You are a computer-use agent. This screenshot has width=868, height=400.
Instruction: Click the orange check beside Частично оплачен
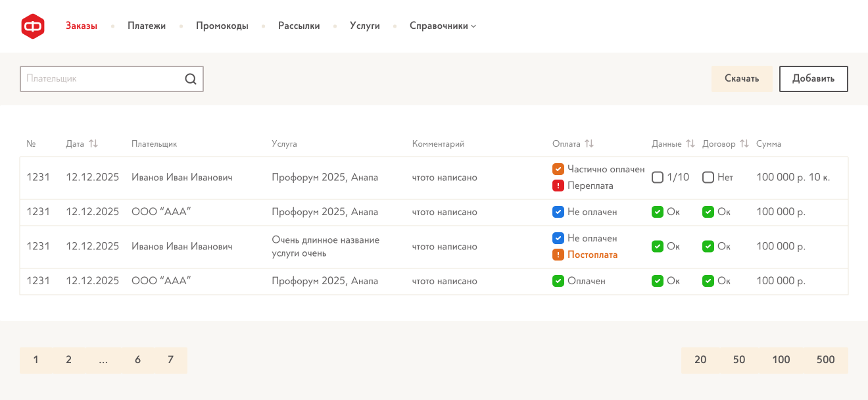pyautogui.click(x=558, y=169)
